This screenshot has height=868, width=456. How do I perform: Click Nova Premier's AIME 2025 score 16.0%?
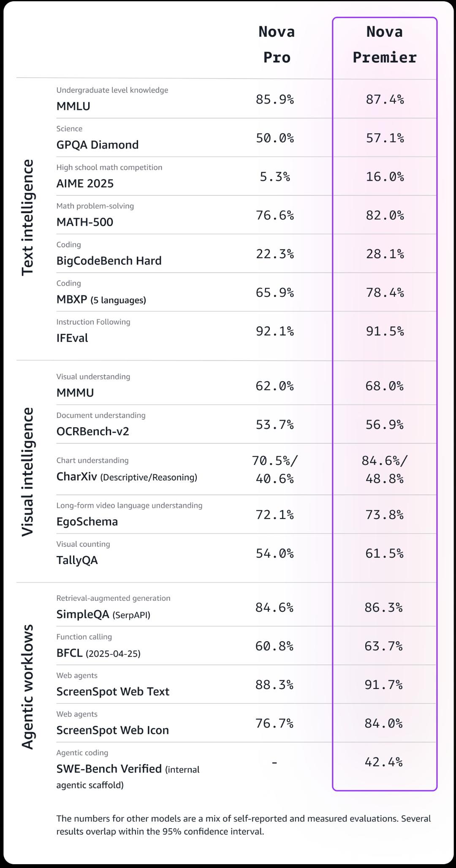(x=385, y=176)
